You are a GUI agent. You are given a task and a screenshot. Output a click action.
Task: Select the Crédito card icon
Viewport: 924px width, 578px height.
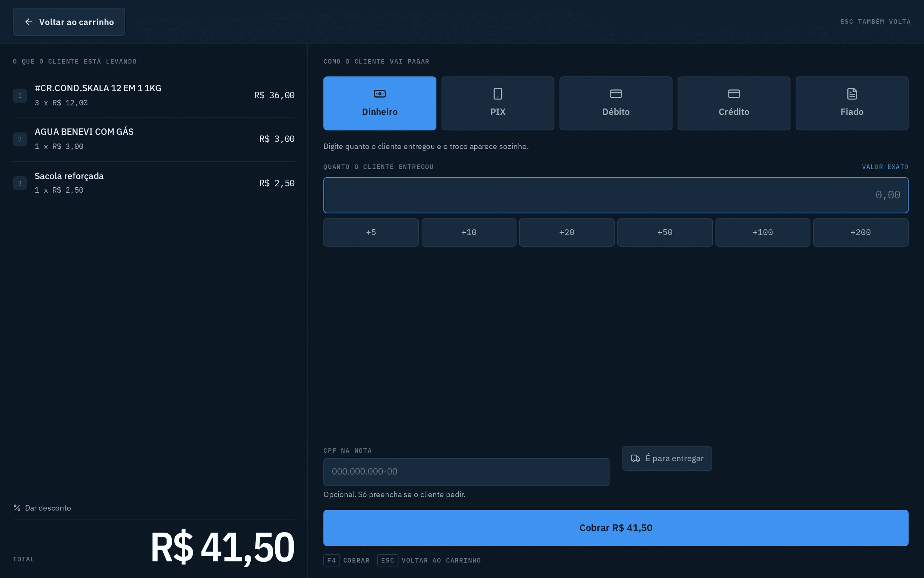click(734, 94)
